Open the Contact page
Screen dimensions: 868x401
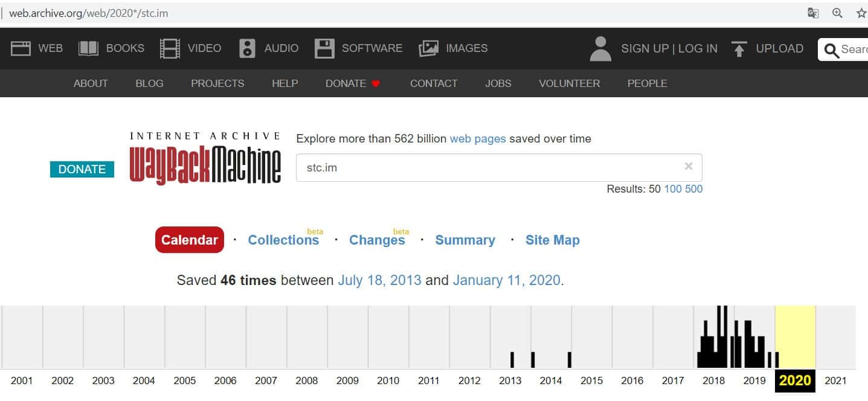434,83
